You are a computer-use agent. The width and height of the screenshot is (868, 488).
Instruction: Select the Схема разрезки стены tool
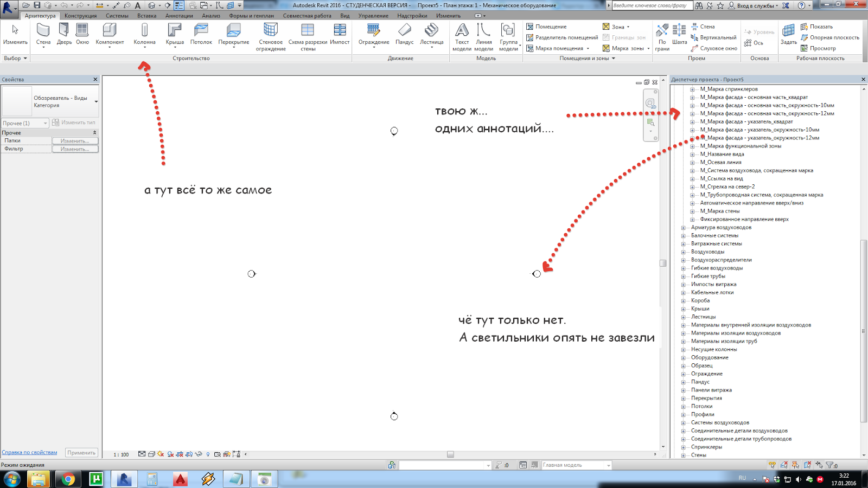308,37
